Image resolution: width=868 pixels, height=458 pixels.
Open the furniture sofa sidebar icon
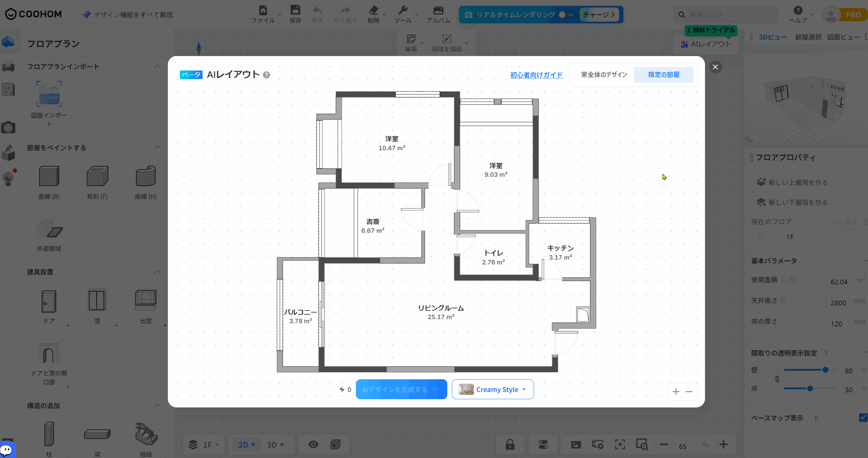[x=8, y=66]
